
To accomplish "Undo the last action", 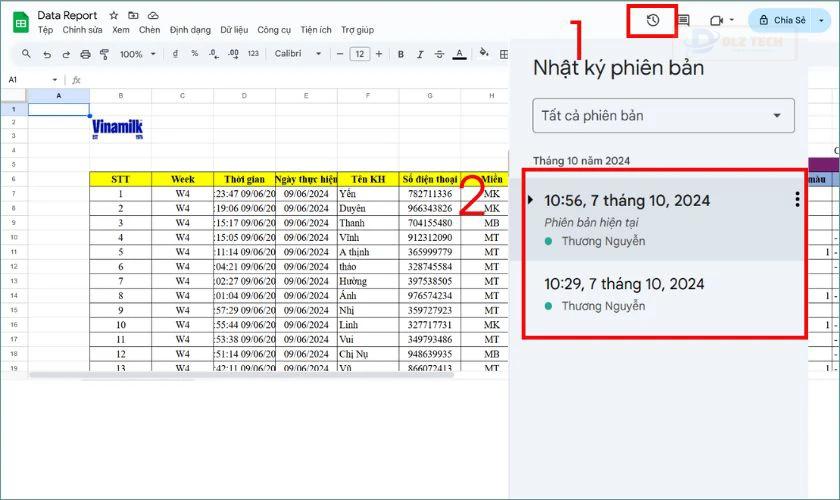I will click(x=47, y=54).
